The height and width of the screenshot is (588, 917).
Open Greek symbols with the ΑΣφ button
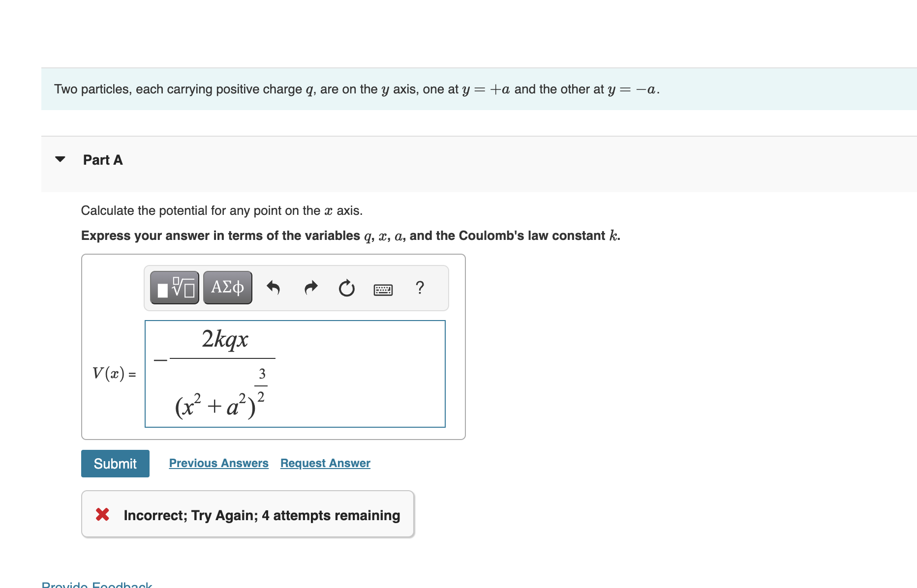click(x=227, y=288)
